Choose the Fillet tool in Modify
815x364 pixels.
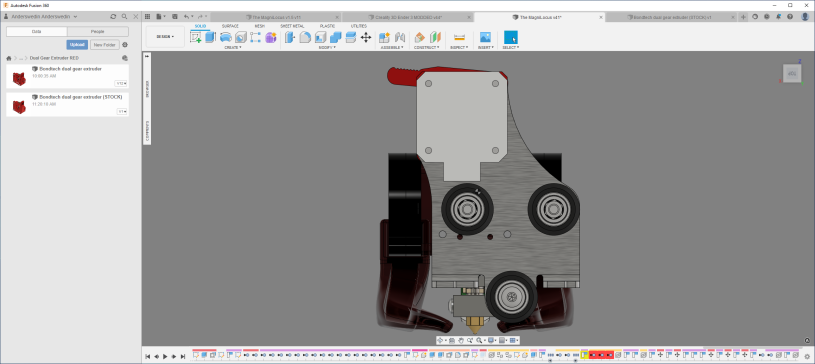(305, 37)
